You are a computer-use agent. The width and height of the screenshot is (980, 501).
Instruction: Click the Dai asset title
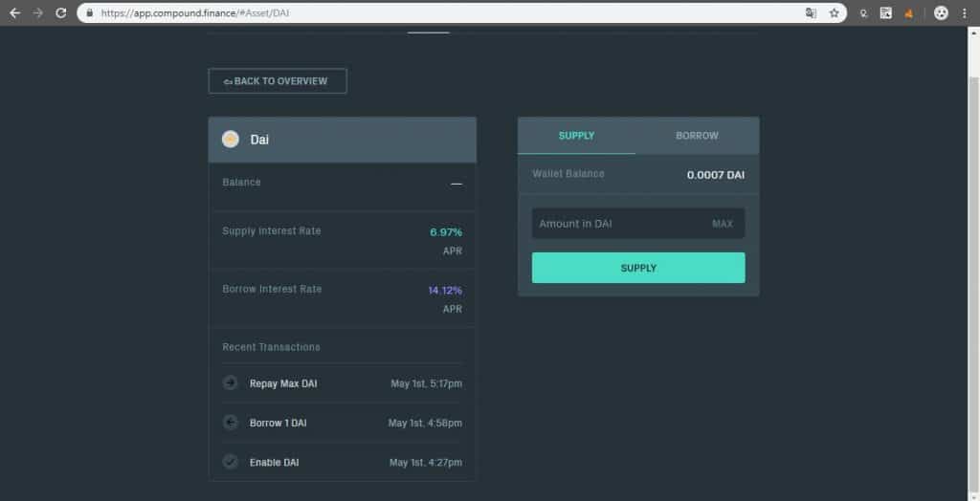tap(259, 140)
